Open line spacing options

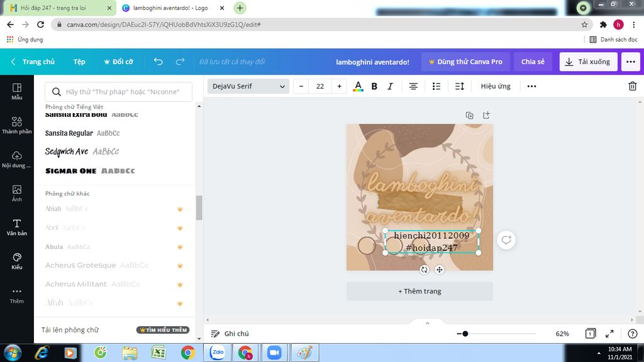tap(460, 86)
